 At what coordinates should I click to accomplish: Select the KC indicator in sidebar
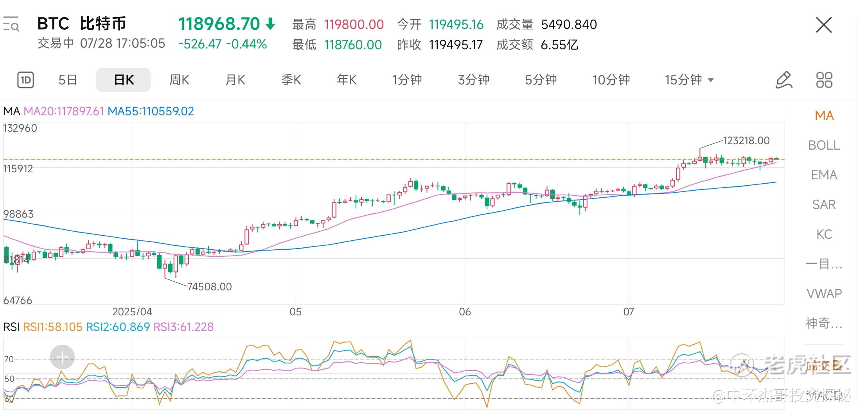pyautogui.click(x=824, y=234)
